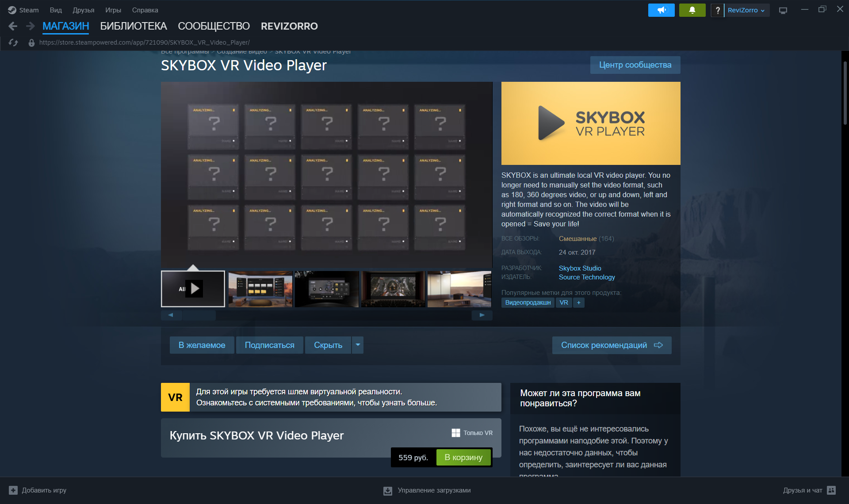Click the store URL address field

[144, 42]
